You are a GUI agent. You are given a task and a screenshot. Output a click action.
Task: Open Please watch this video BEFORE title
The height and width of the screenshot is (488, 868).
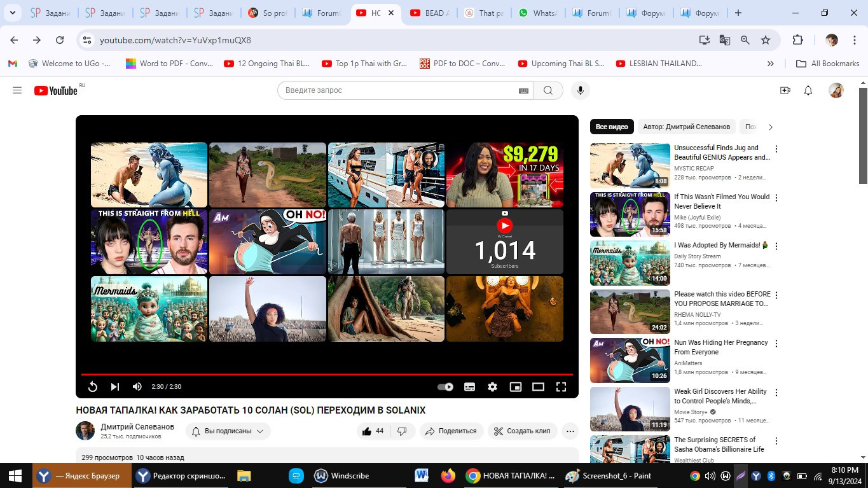[722, 299]
